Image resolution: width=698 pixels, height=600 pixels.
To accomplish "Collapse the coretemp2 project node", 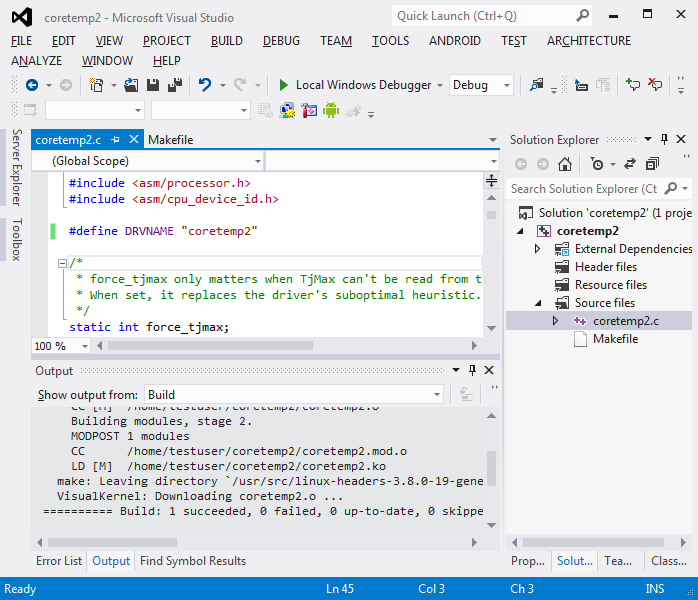I will click(x=520, y=231).
